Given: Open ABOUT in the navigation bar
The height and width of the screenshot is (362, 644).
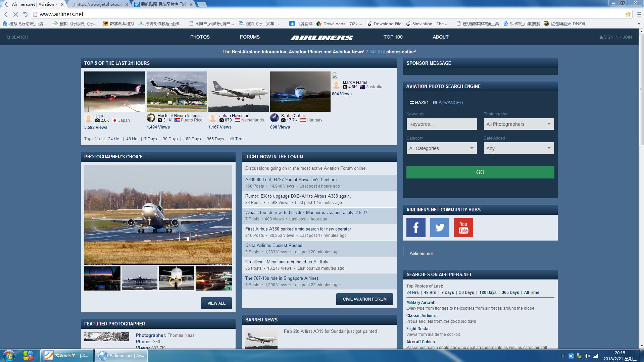Looking at the screenshot, I should coord(440,37).
